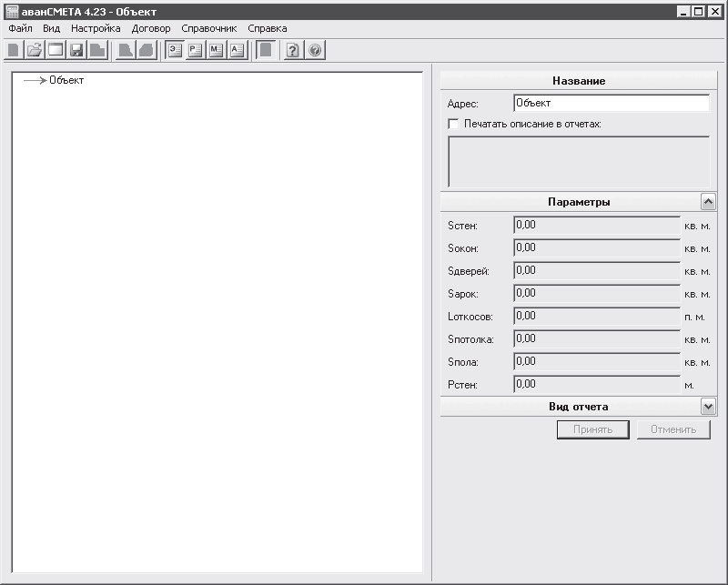Click the round help circle icon
Image resolution: width=728 pixels, height=585 pixels.
(315, 50)
